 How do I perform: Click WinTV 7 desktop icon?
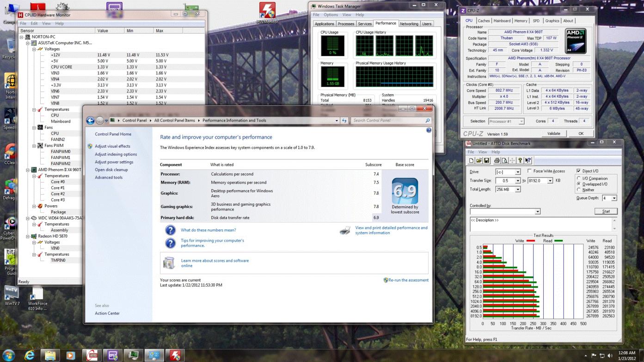[12, 296]
